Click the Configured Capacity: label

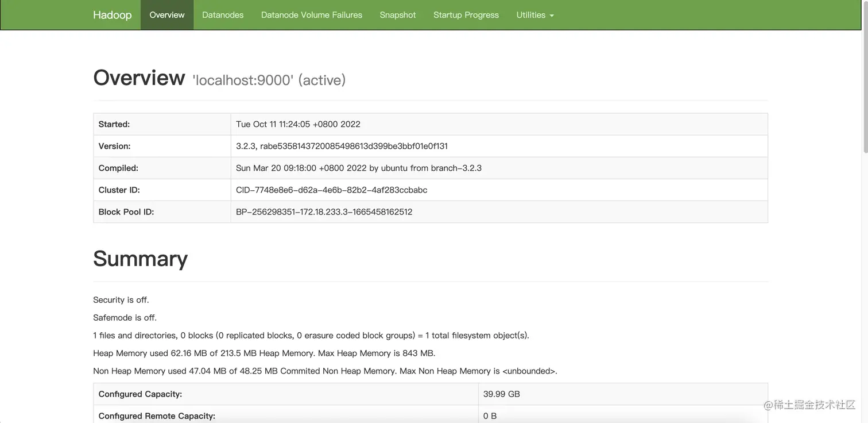tap(140, 394)
